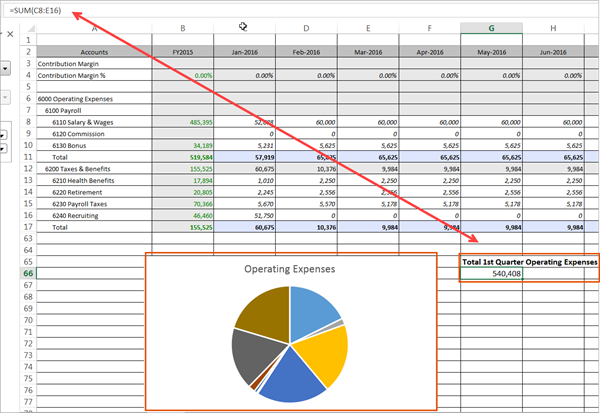Open the first dropdown in the left pane beside row 3
The image size is (600, 413).
click(x=5, y=69)
